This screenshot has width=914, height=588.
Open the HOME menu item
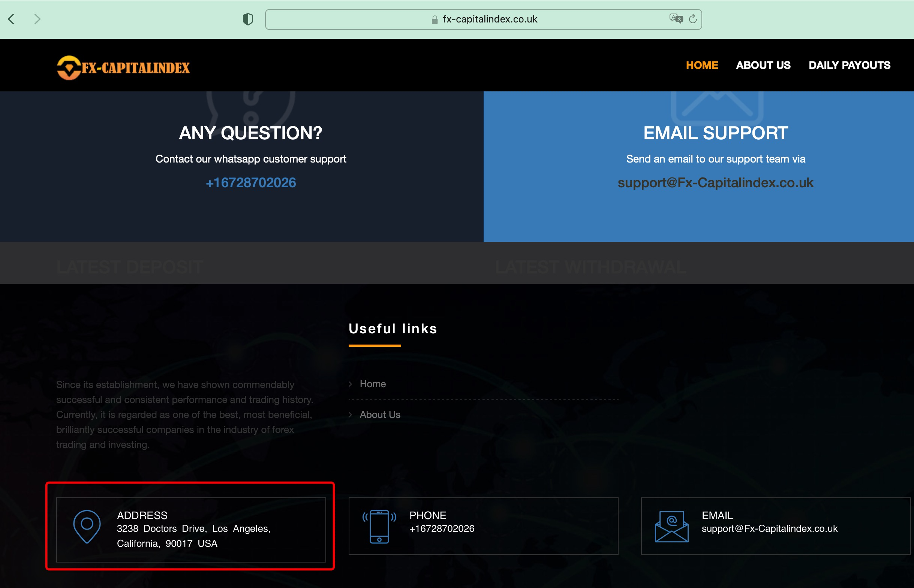tap(702, 65)
